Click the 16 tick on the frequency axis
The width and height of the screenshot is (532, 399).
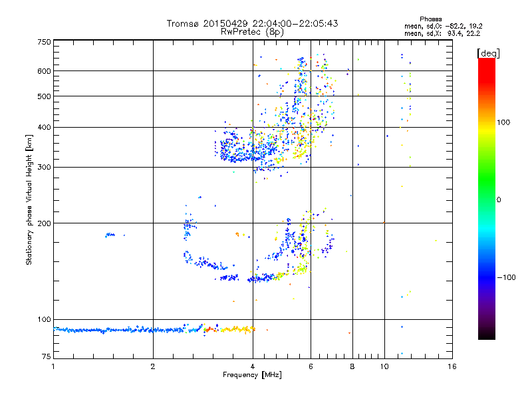point(452,366)
